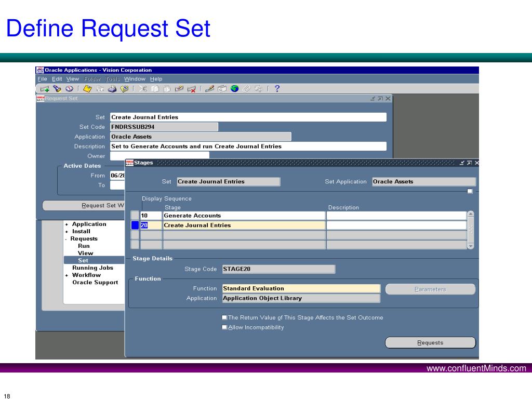Click the Stages list scroll up arrow
This screenshot has height=399, width=532.
tap(471, 214)
